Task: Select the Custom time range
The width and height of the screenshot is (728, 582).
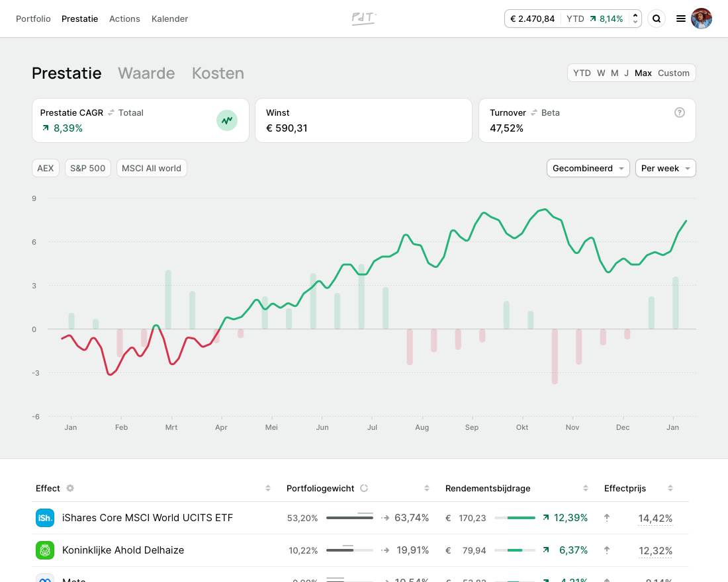Action: point(673,73)
